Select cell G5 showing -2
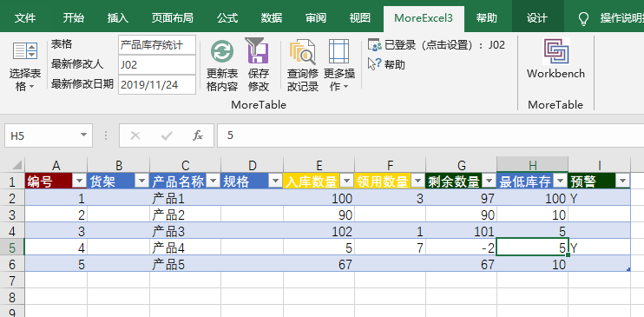The image size is (644, 317). coord(461,248)
